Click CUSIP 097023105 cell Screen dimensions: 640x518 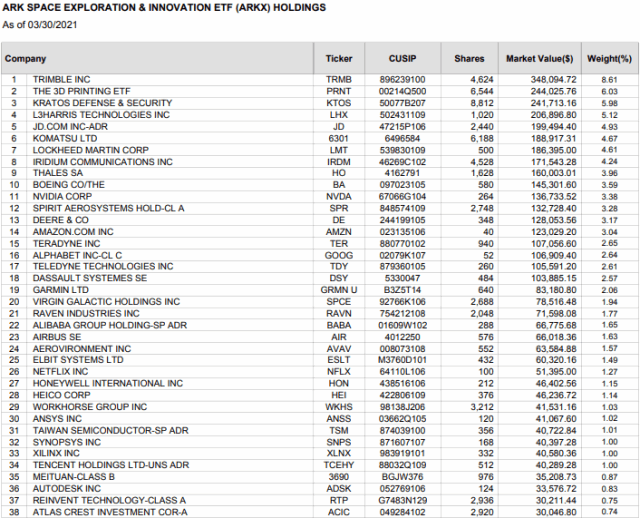tap(402, 185)
